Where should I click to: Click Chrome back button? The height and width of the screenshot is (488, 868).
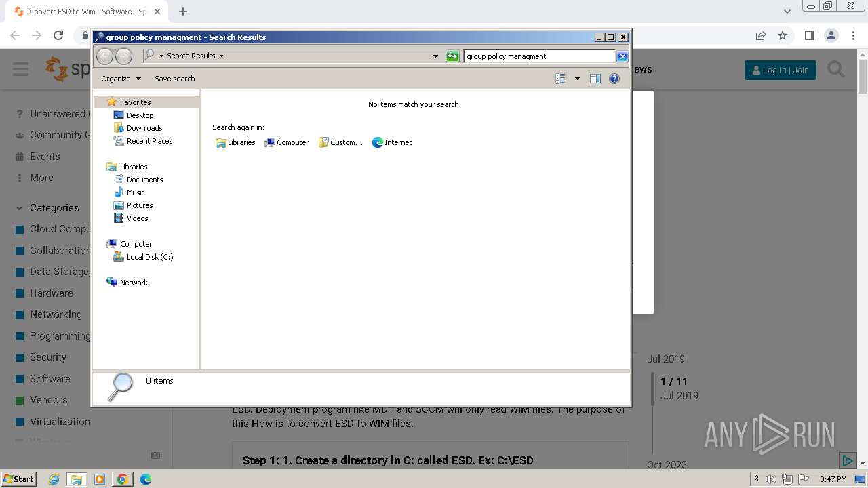point(15,35)
